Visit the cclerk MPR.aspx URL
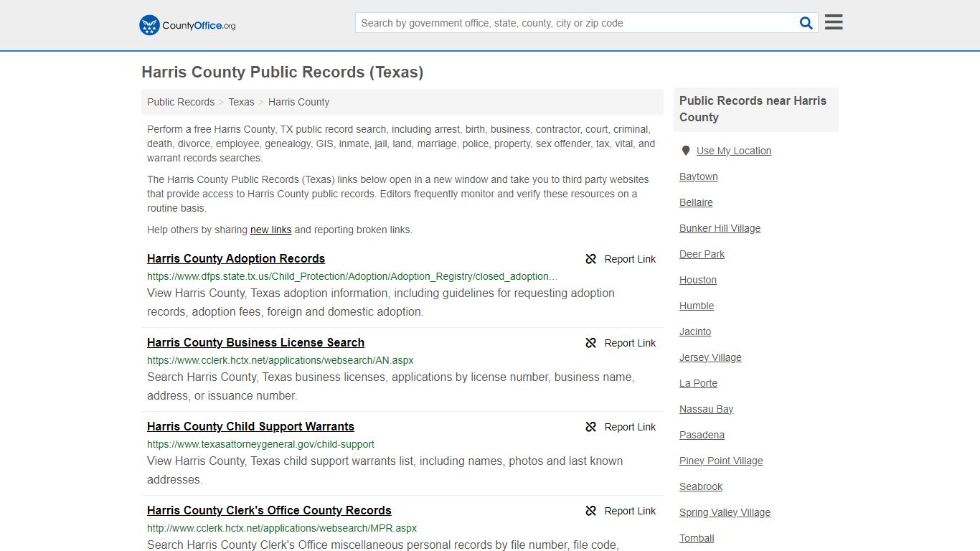Screen dimensions: 980x551 282,528
